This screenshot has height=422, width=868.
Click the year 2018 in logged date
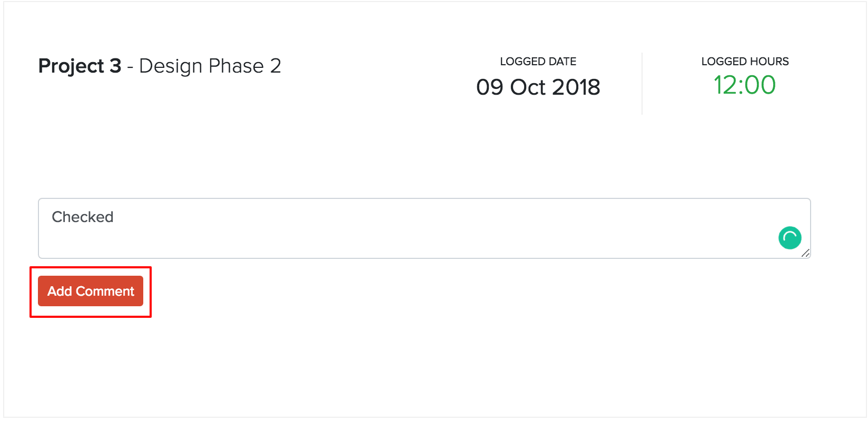point(576,87)
